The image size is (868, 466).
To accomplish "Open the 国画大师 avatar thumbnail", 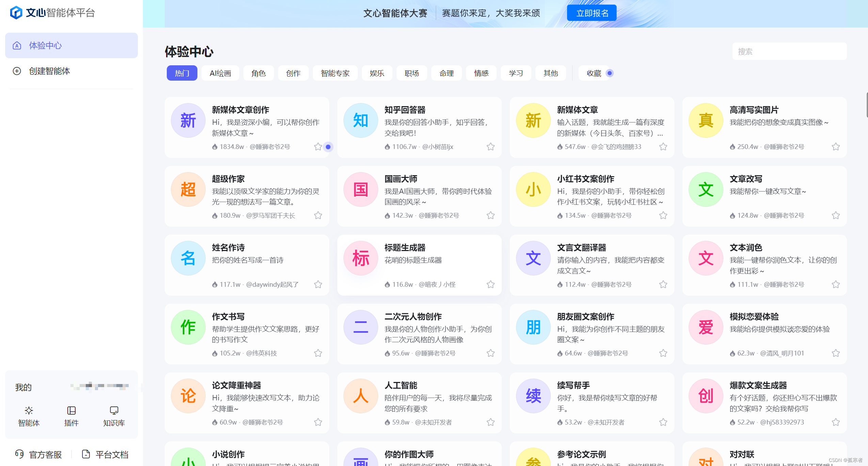I will (360, 189).
